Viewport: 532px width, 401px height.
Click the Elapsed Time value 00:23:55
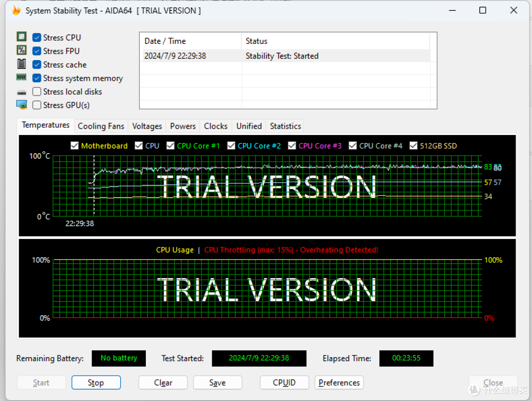point(406,358)
